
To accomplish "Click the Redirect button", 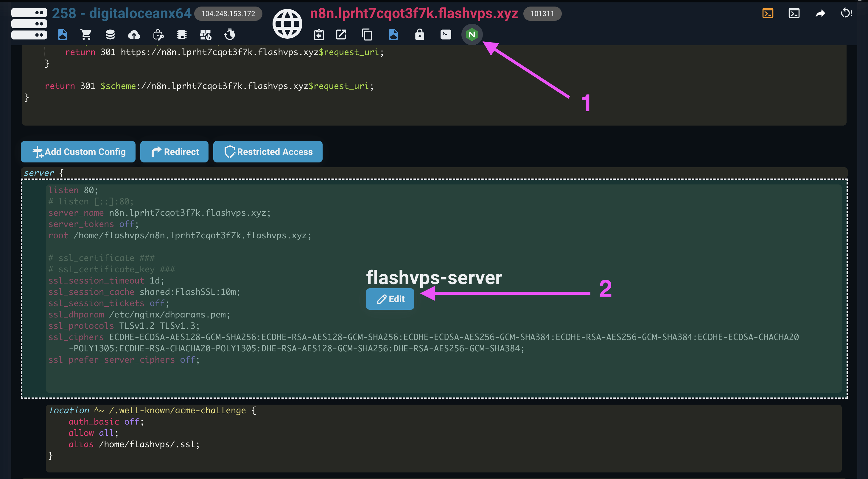I will click(x=174, y=152).
